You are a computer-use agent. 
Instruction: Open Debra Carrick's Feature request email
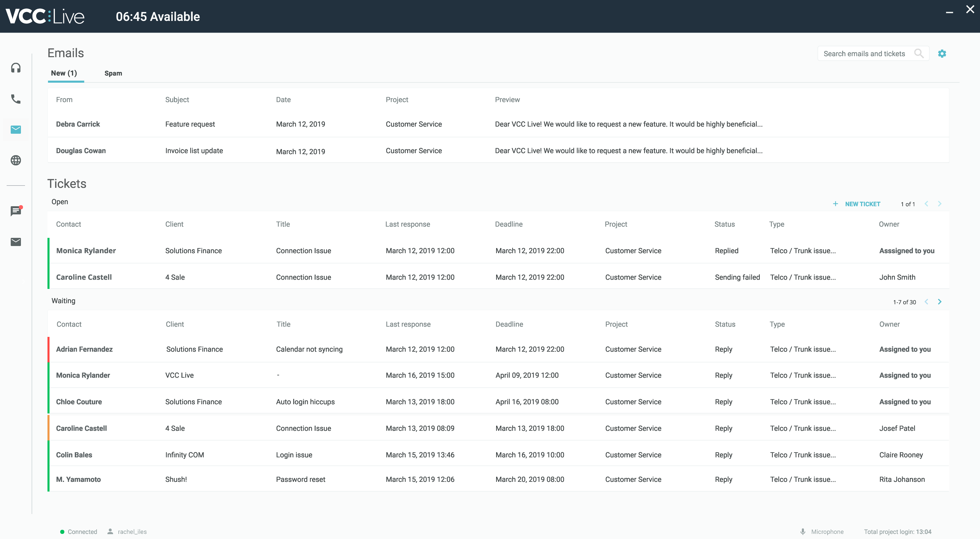click(x=190, y=124)
